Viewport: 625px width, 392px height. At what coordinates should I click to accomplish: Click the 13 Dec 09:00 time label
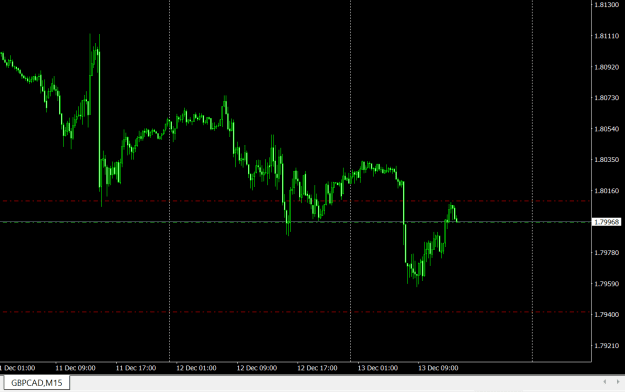[x=438, y=368]
